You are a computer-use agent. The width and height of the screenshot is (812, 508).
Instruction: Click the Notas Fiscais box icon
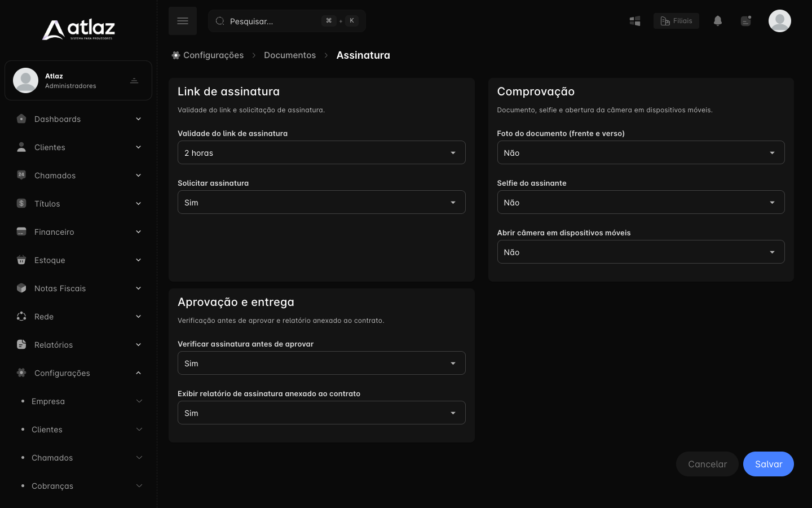coord(21,288)
